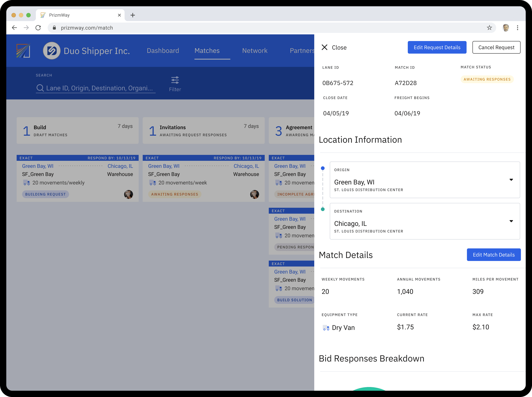Open the Network nav item
Screen dimensions: 532x397
coord(255,50)
